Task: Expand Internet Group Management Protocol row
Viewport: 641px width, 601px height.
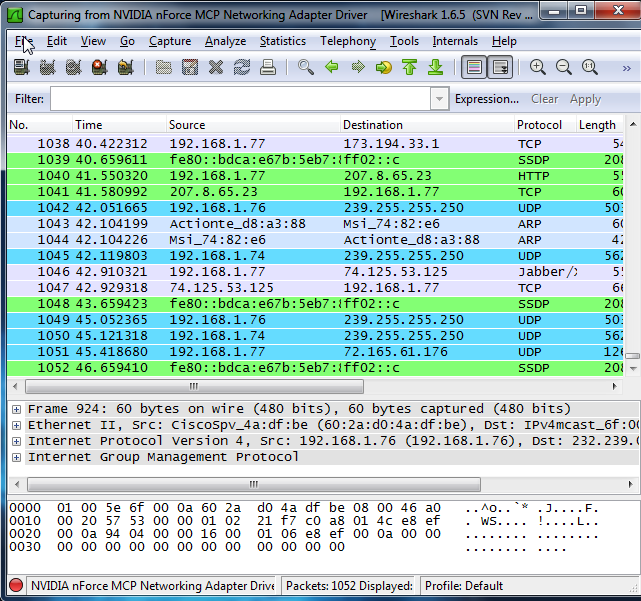Action: pos(16,457)
